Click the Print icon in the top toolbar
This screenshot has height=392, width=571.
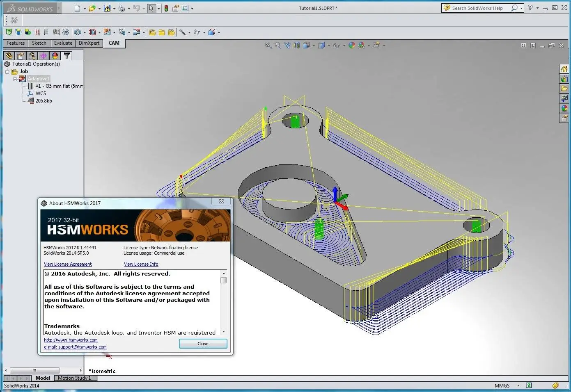click(122, 8)
